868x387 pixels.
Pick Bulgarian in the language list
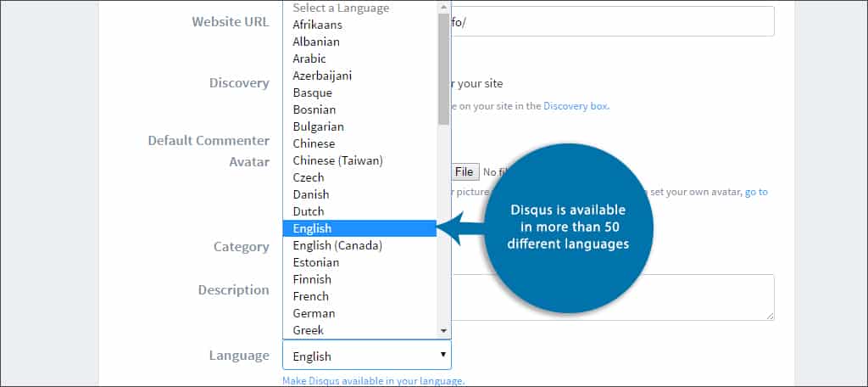click(359, 126)
